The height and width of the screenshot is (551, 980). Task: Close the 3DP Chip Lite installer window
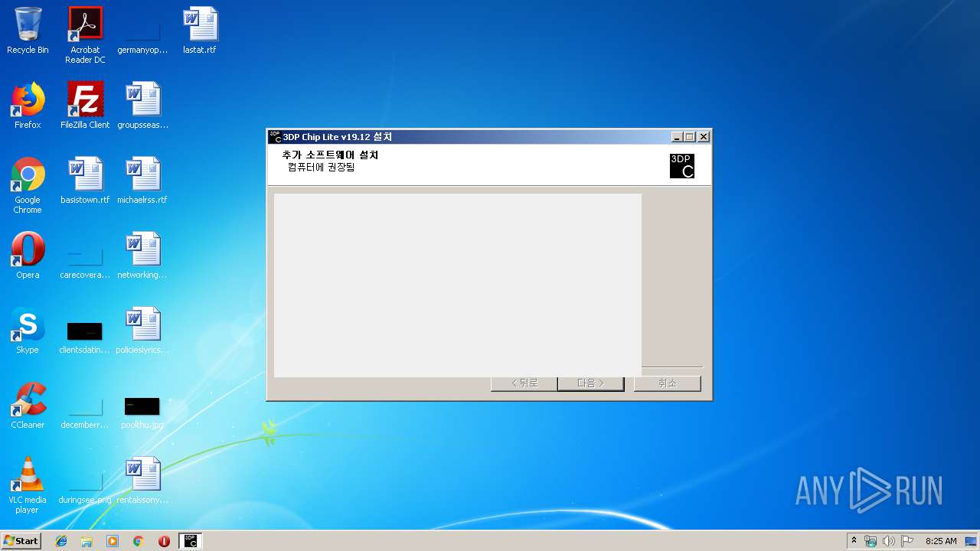pyautogui.click(x=704, y=137)
